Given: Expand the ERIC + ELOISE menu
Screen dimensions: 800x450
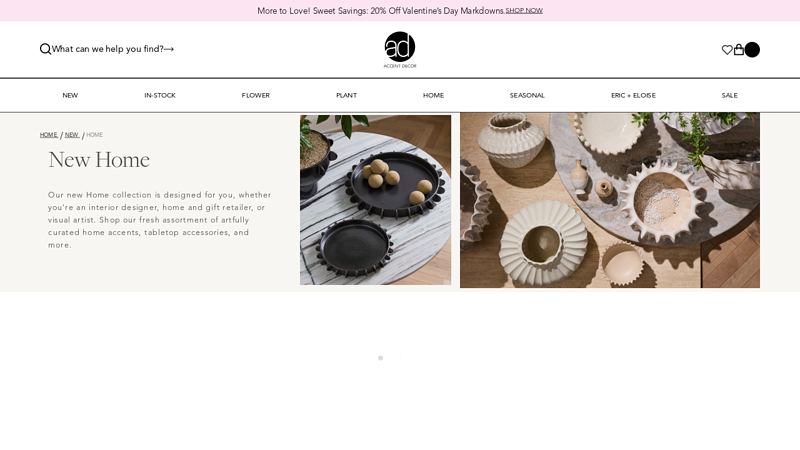Looking at the screenshot, I should click(x=633, y=95).
